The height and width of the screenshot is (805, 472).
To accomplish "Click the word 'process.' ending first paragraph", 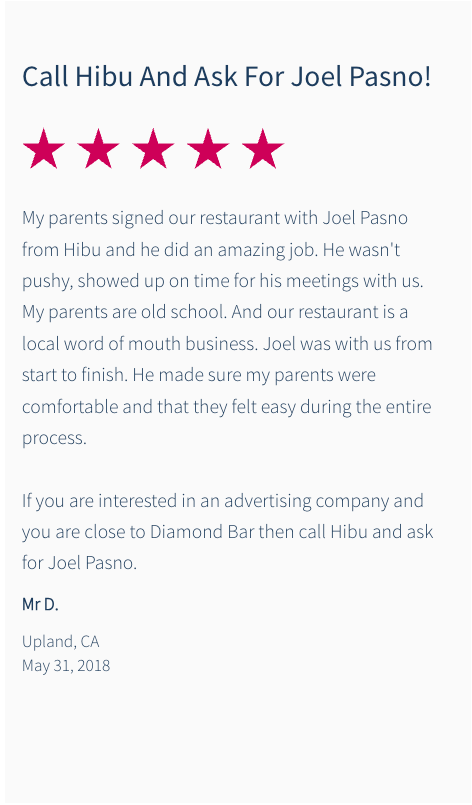I will (x=54, y=438).
